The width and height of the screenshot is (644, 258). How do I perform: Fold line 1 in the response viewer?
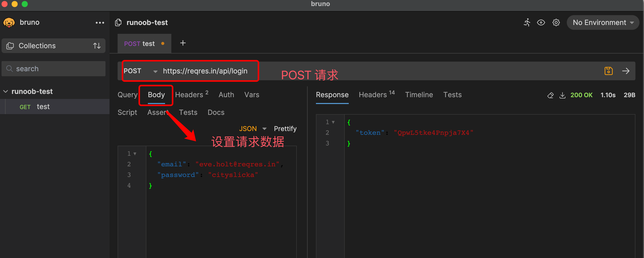[333, 122]
